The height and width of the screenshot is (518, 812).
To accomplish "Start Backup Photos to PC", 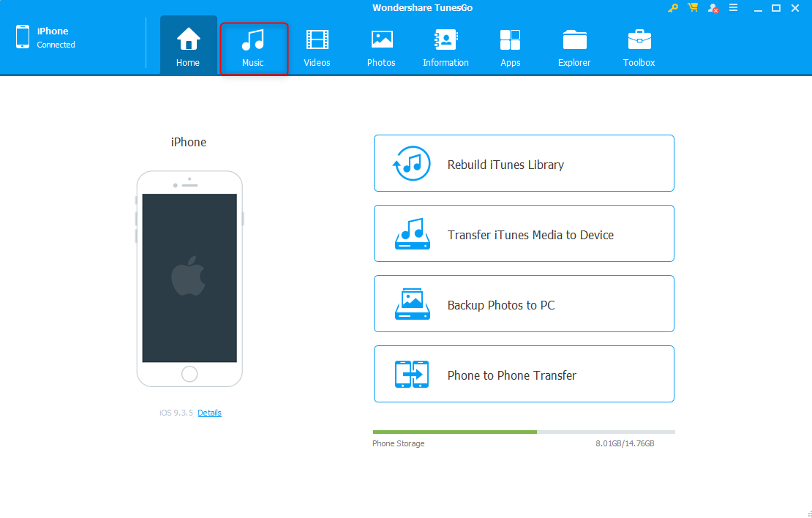I will 524,304.
